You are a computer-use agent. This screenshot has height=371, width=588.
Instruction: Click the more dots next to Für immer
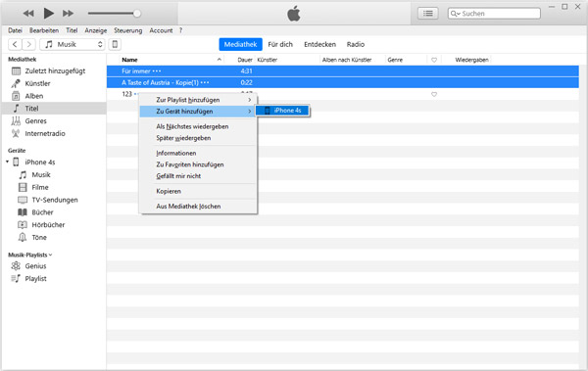point(157,71)
